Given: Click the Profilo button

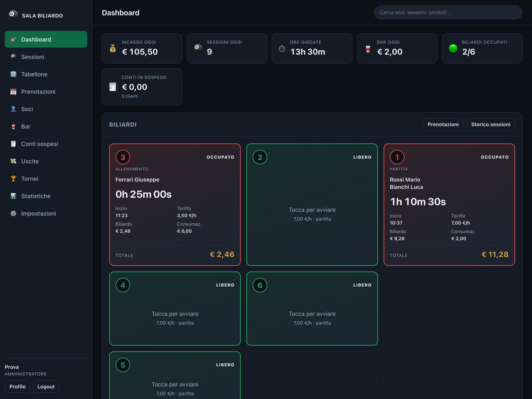Looking at the screenshot, I should (18, 386).
